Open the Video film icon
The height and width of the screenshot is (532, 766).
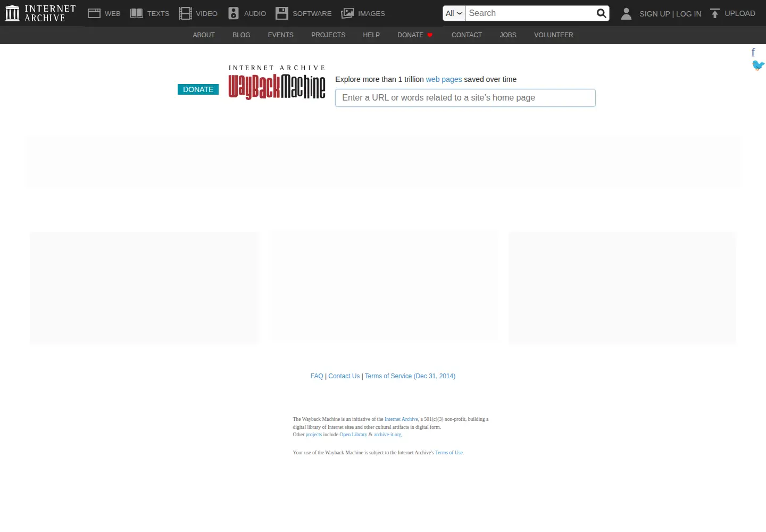pyautogui.click(x=185, y=13)
